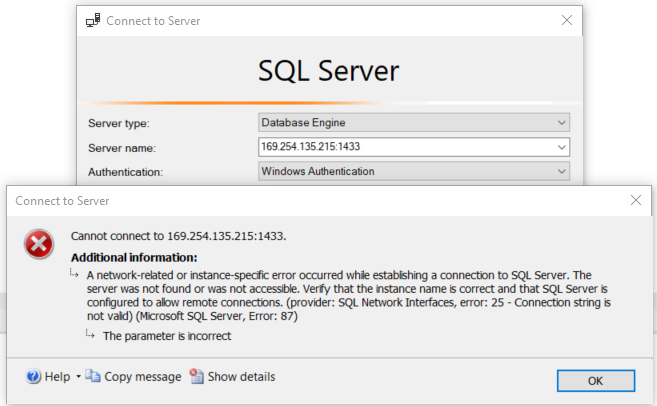Close the Connect to Server window
The height and width of the screenshot is (406, 657).
point(566,20)
